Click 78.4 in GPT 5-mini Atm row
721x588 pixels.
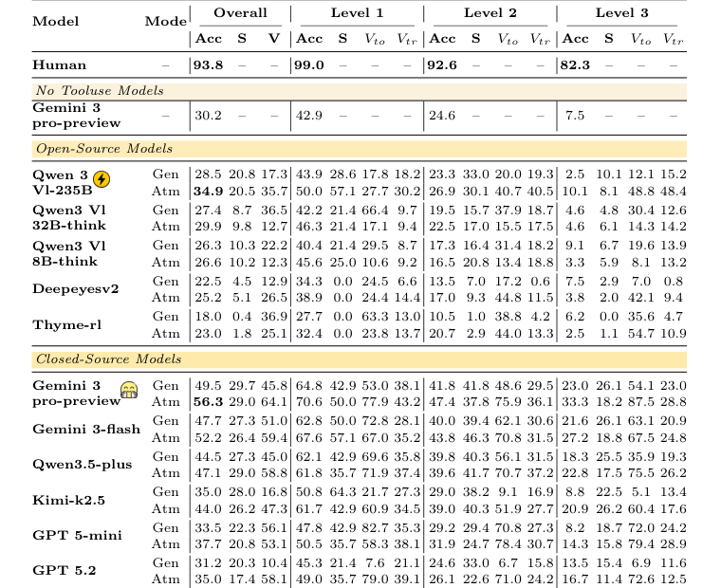(x=508, y=543)
